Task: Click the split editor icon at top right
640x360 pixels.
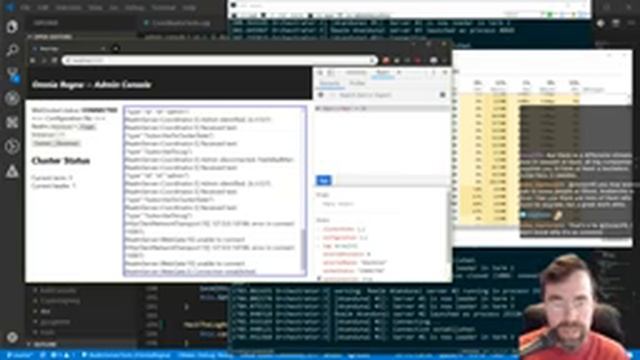Action: point(616,24)
